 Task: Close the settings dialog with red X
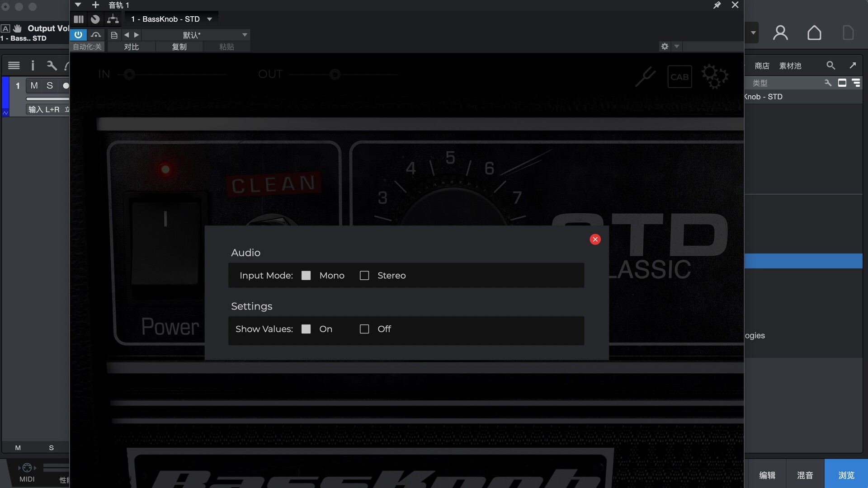tap(595, 239)
